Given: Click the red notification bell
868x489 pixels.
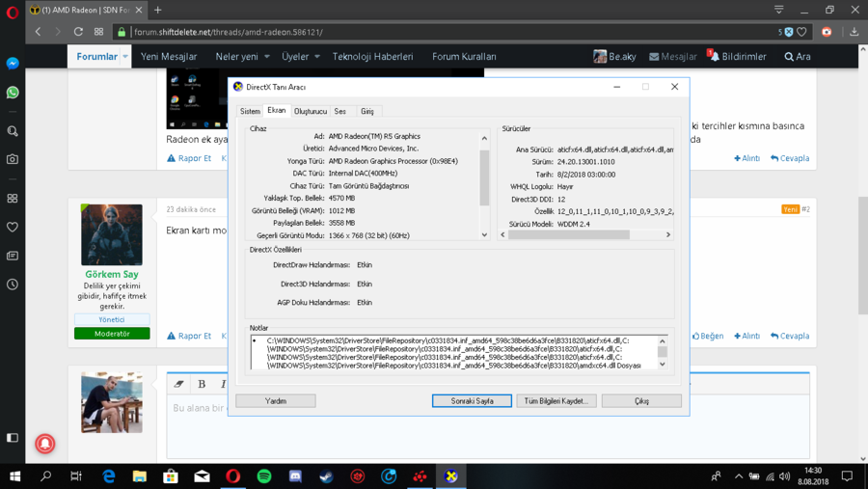Looking at the screenshot, I should 45,444.
